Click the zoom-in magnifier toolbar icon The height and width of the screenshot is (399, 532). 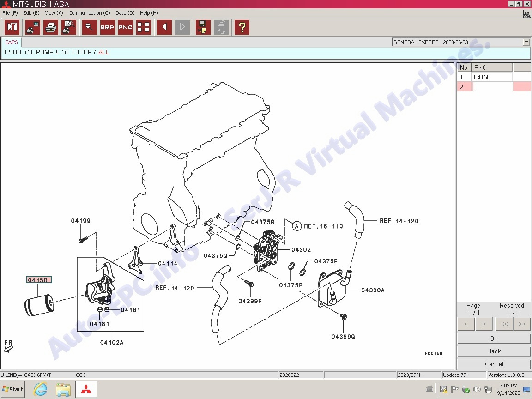tap(89, 27)
